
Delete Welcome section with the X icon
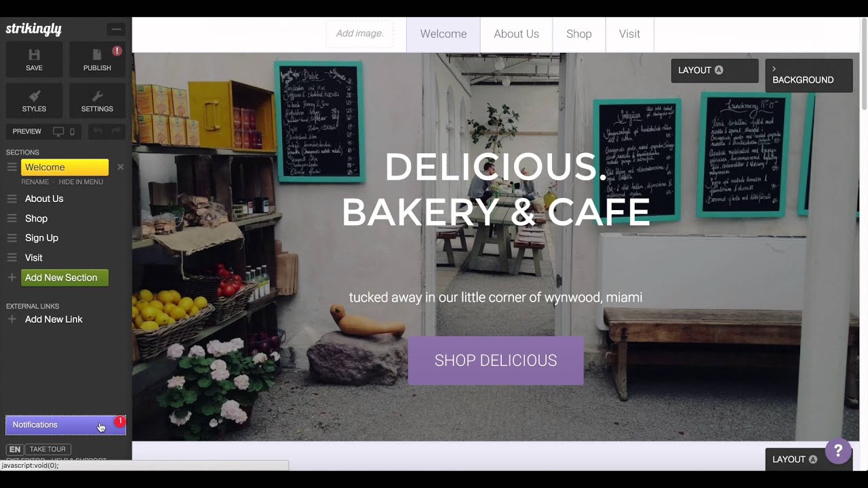121,167
